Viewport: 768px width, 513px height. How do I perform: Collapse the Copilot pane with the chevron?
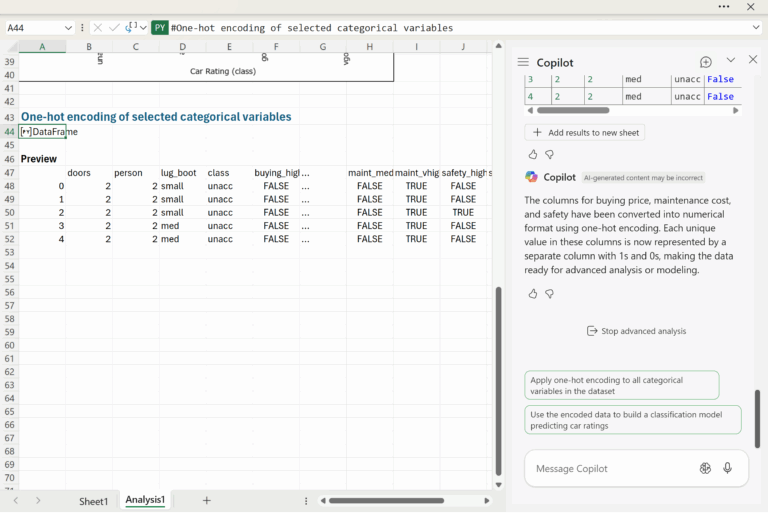730,61
